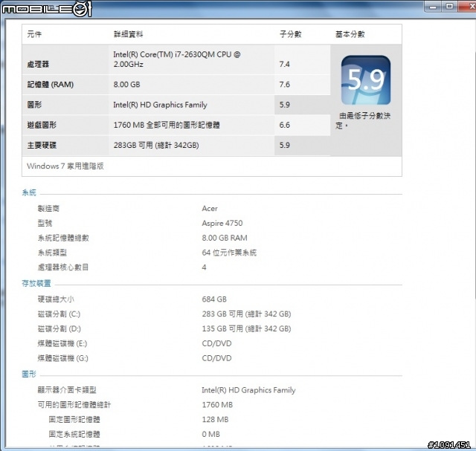Image resolution: width=476 pixels, height=451 pixels.
Task: Click the 元件 column header
Action: pyautogui.click(x=34, y=34)
